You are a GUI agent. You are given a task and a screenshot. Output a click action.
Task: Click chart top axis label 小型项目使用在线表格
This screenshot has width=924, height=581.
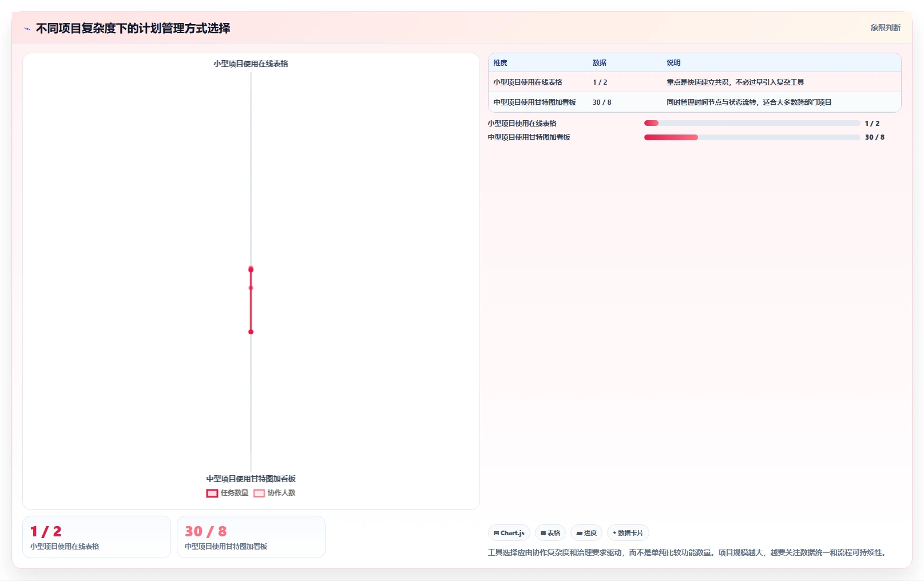point(251,64)
